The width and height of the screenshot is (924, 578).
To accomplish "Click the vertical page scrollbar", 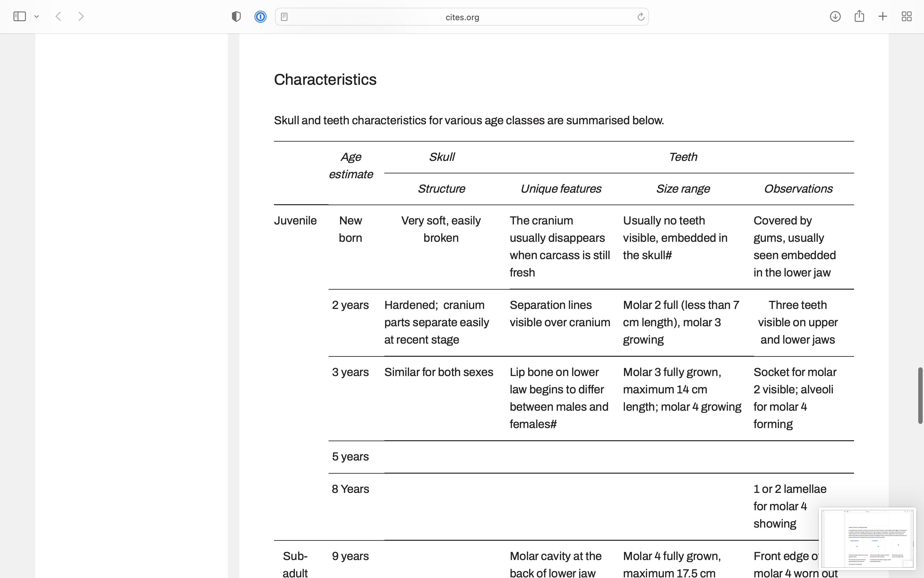I will 920,395.
